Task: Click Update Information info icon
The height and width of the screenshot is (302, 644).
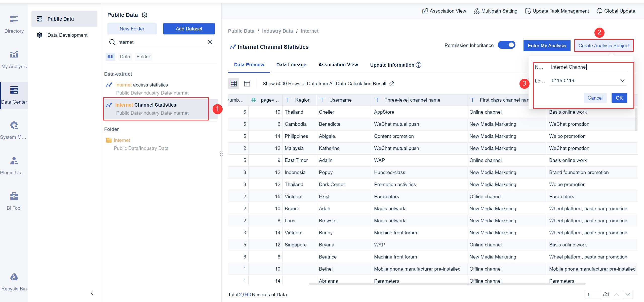Action: (x=419, y=65)
